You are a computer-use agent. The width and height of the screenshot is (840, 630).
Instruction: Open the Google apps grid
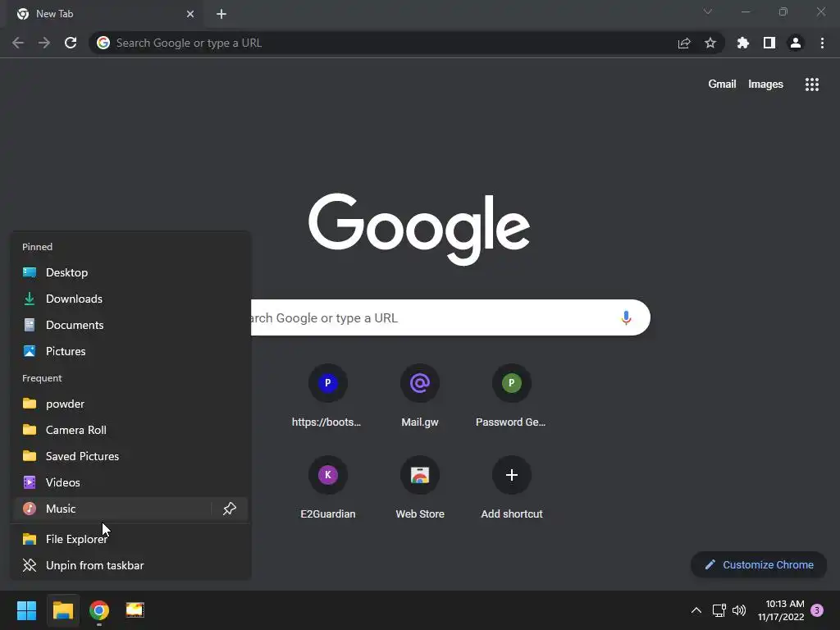pyautogui.click(x=812, y=84)
